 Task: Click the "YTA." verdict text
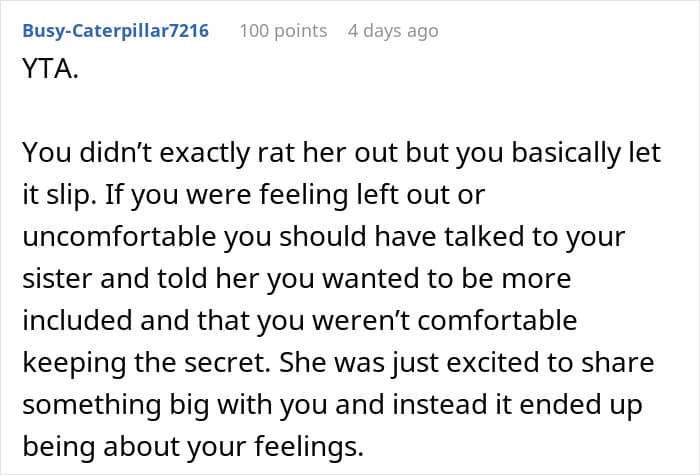coord(46,70)
